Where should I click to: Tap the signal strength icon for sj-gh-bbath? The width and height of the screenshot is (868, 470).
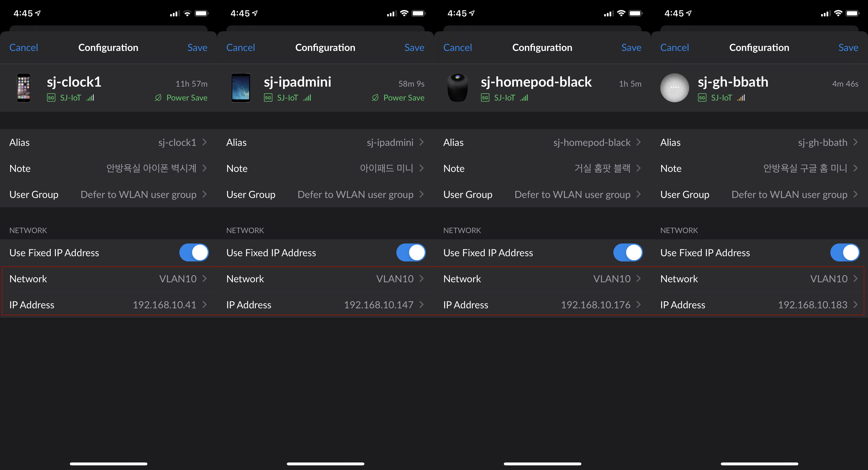pyautogui.click(x=741, y=98)
